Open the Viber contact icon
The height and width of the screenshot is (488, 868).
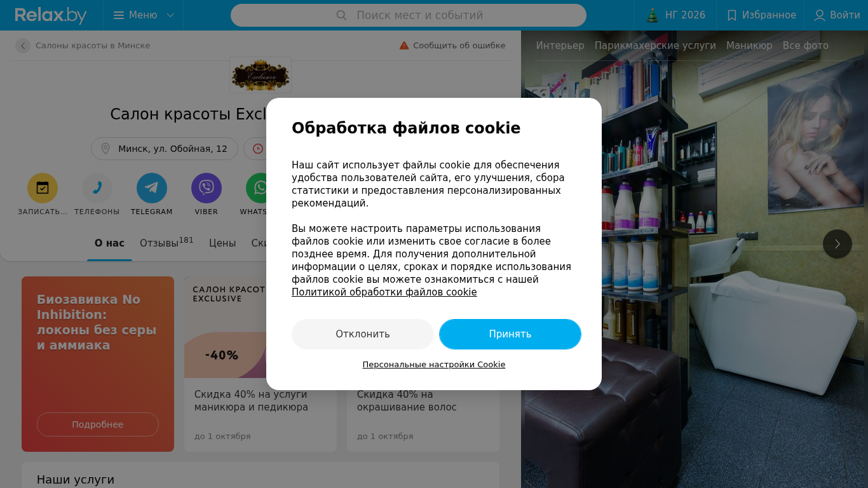207,188
